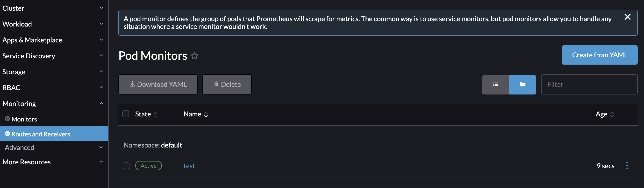Click the globe icon beside Monitors
The width and height of the screenshot is (644, 188).
(x=7, y=119)
